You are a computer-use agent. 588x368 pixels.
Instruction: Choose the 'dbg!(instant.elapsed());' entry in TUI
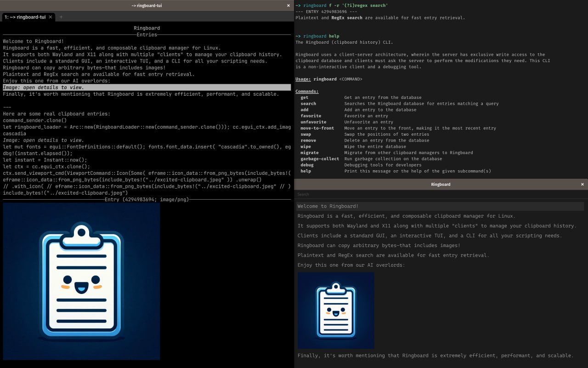pyautogui.click(x=38, y=153)
